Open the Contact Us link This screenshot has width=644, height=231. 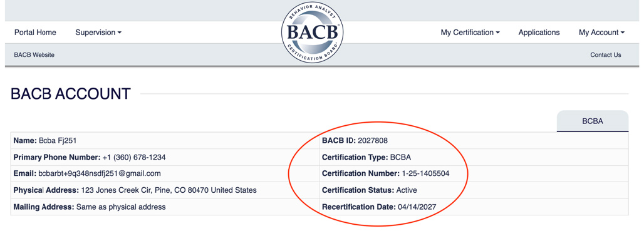(x=605, y=54)
